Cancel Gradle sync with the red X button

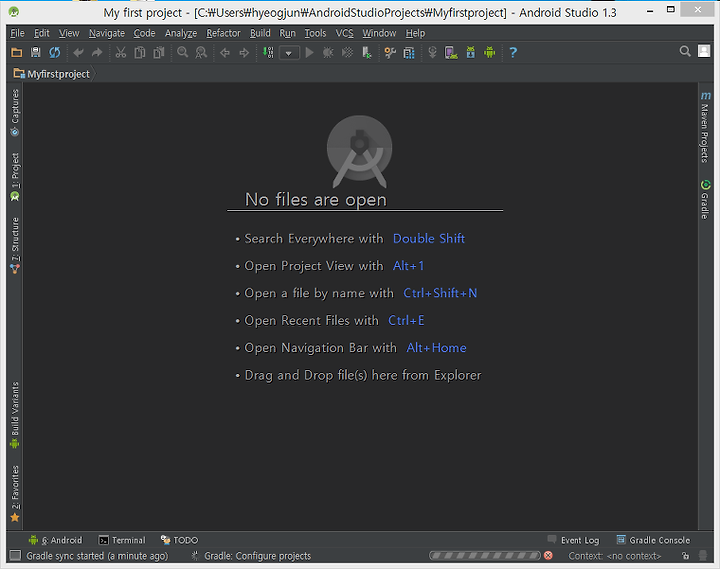548,556
